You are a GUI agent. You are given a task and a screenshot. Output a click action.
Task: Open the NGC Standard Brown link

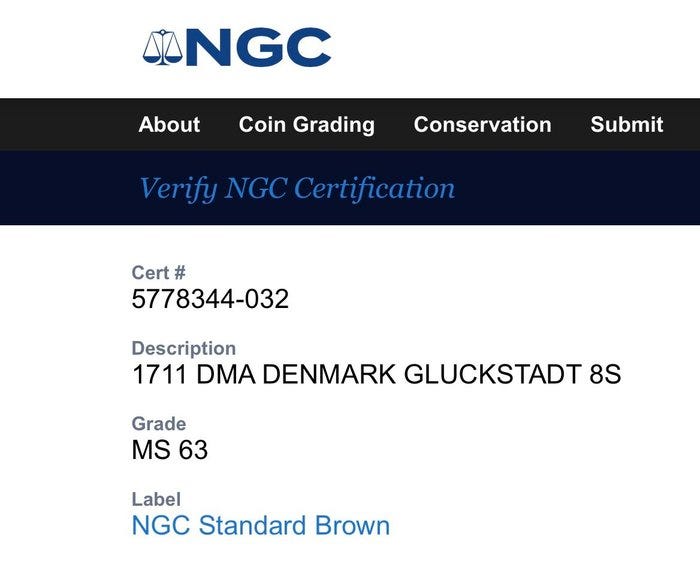(x=260, y=525)
